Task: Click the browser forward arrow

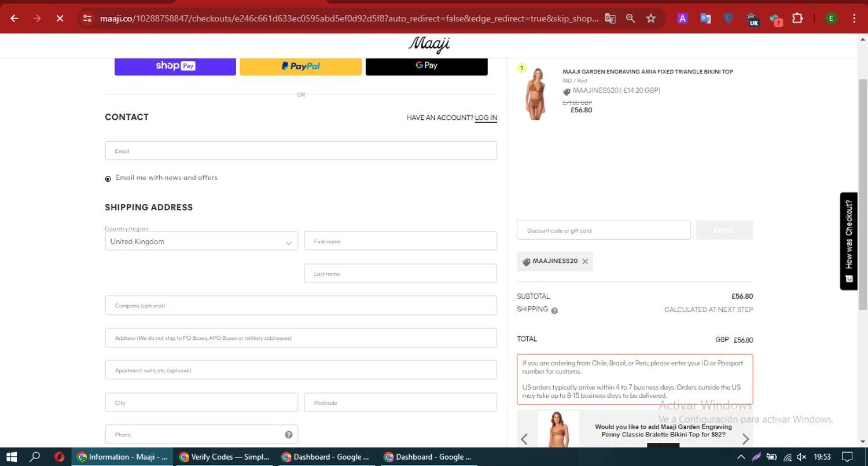Action: tap(37, 19)
